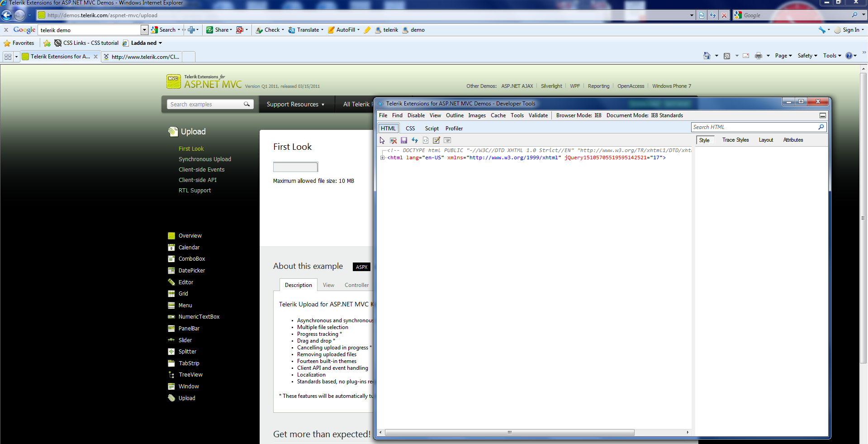The width and height of the screenshot is (868, 444).
Task: Click the edit pencil icon in the Developer Tools toolbar
Action: [x=436, y=140]
